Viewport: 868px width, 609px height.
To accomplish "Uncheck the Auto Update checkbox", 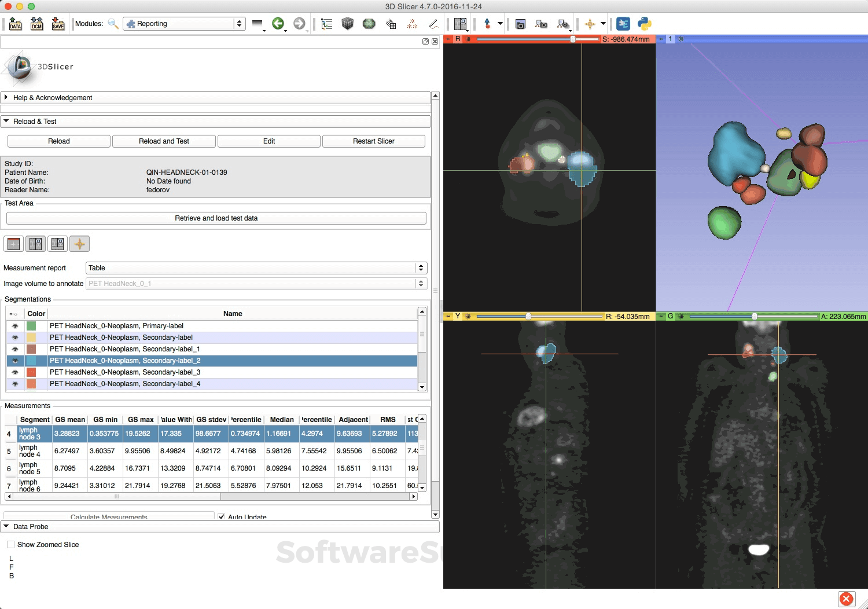I will (222, 517).
